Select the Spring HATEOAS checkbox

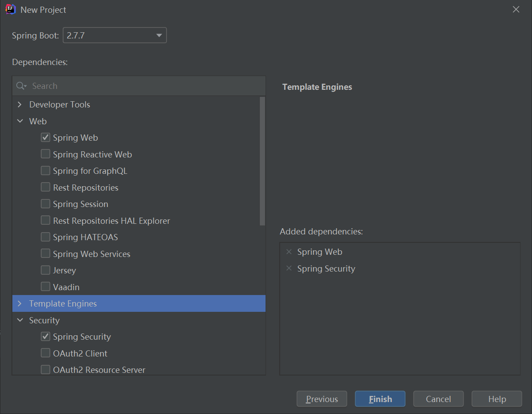[x=46, y=237]
